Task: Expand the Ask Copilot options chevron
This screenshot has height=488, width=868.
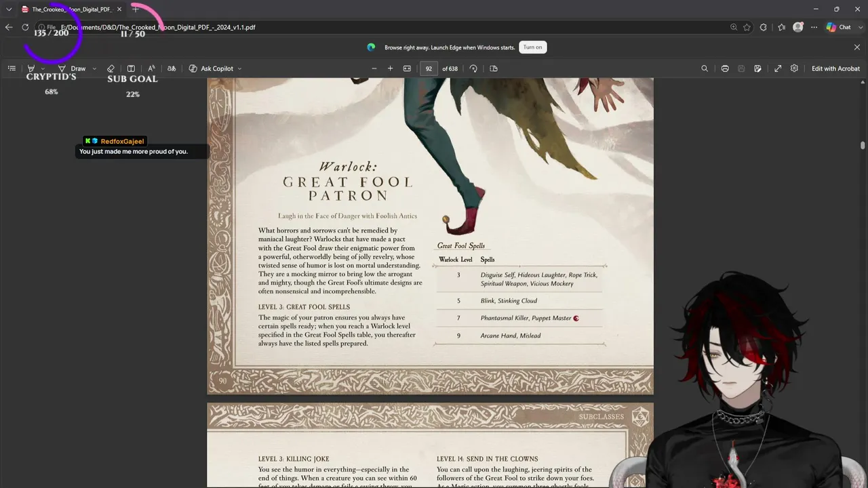Action: coord(239,68)
